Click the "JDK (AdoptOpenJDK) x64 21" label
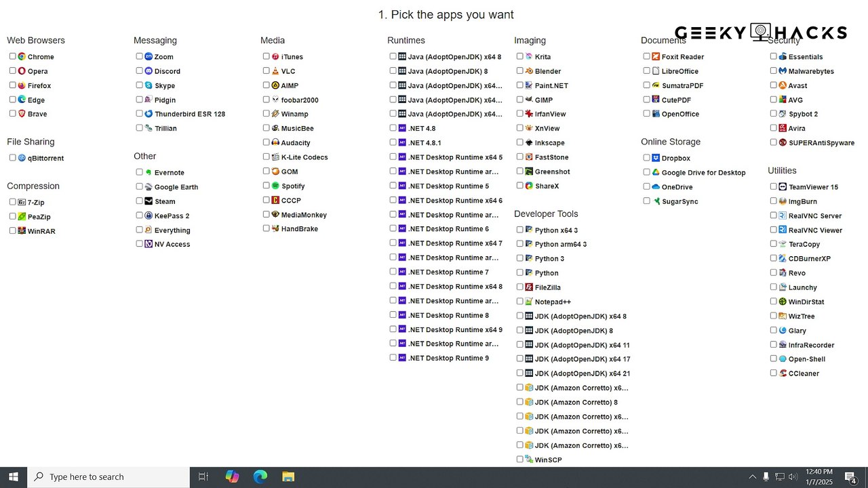 [583, 373]
